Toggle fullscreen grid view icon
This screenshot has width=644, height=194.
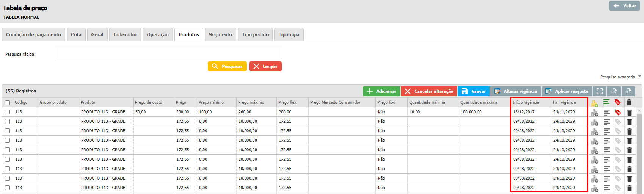(x=600, y=91)
